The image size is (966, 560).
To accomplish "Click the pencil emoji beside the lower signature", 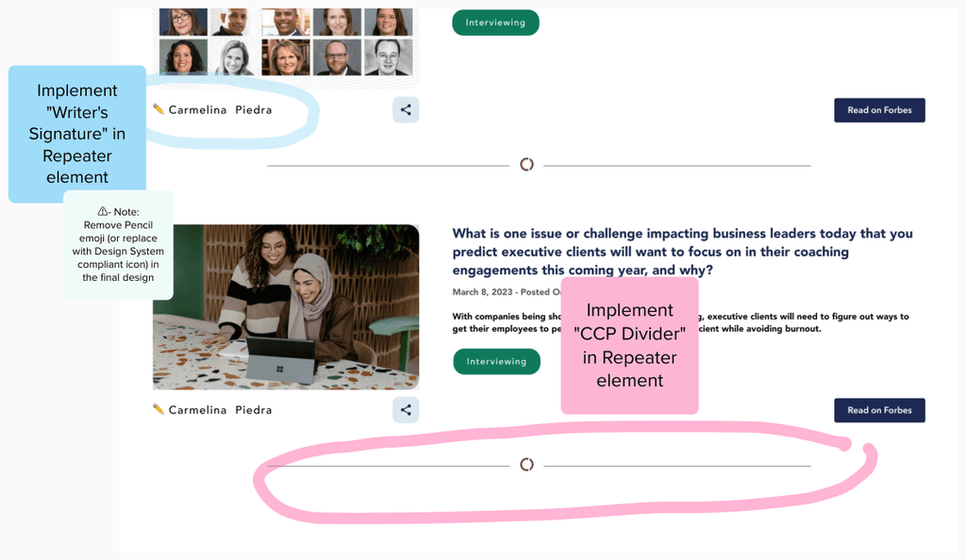I will [158, 409].
